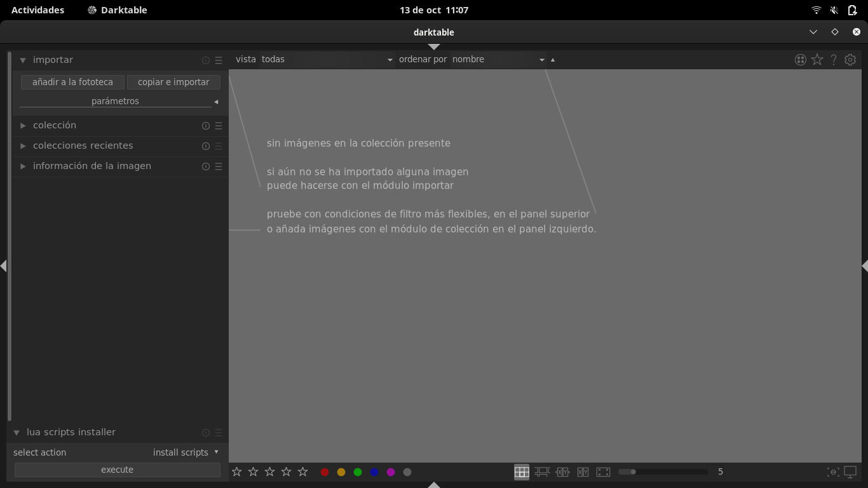Open presets menu of lua scripts installer
Image resolution: width=868 pixels, height=488 pixels.
tap(219, 433)
